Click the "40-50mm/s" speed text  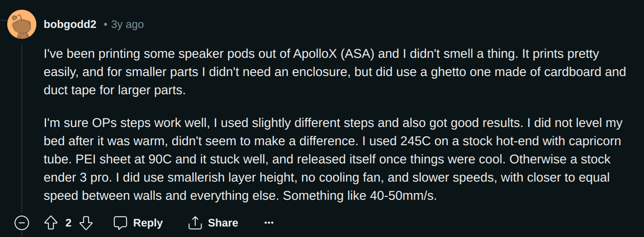pos(402,196)
